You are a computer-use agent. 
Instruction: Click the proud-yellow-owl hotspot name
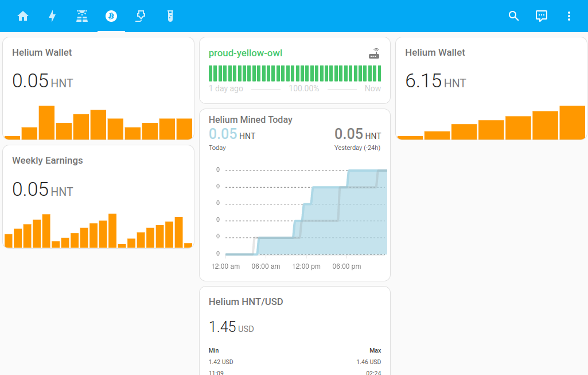pos(246,53)
